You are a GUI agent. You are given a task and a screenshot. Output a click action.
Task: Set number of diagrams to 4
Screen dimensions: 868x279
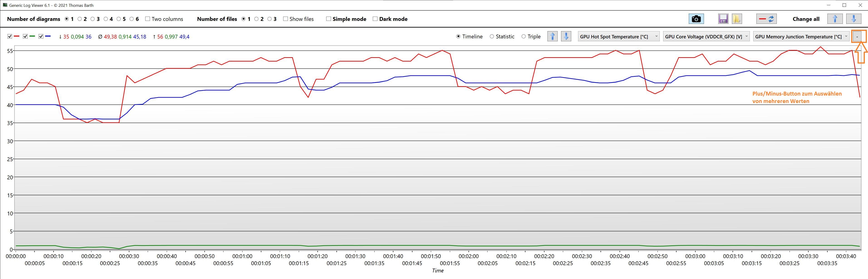(106, 19)
